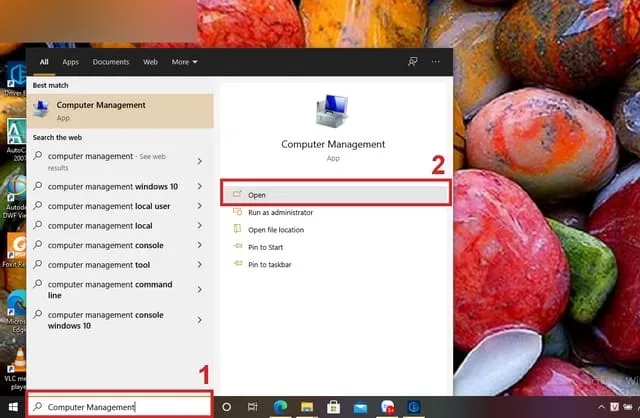
Task: Open Cortana from the taskbar
Action: coord(227,407)
